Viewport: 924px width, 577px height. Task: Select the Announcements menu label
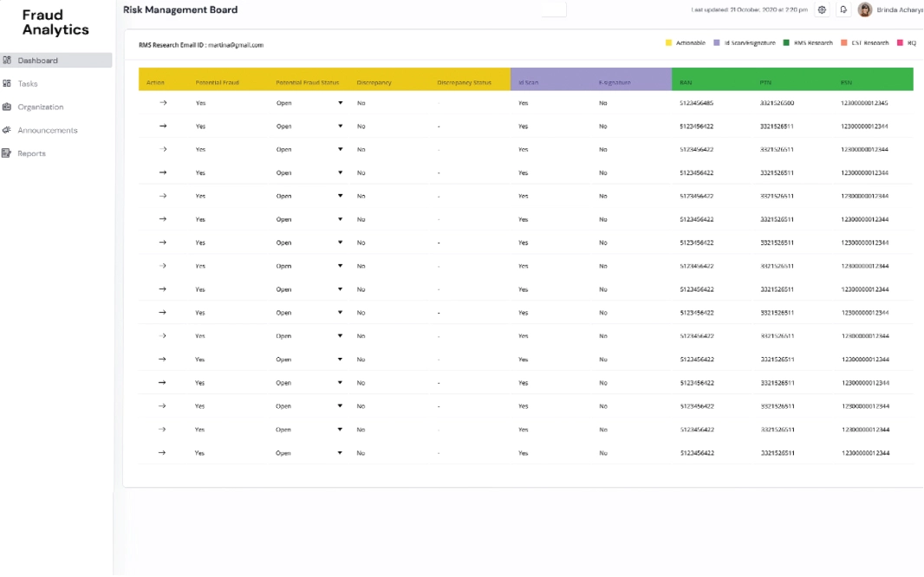click(x=48, y=131)
